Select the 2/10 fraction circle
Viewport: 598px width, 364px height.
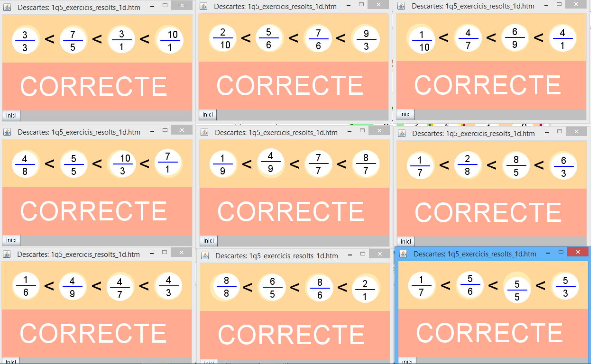[x=222, y=38]
